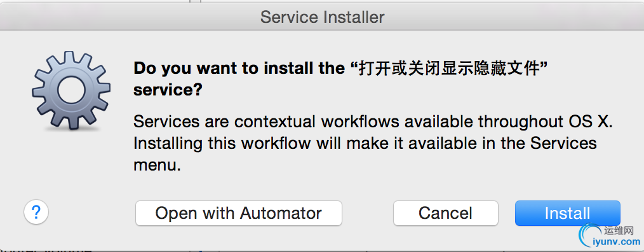Screen dimensions: 644x252
Task: Open help via the question mark button
Action: click(36, 213)
